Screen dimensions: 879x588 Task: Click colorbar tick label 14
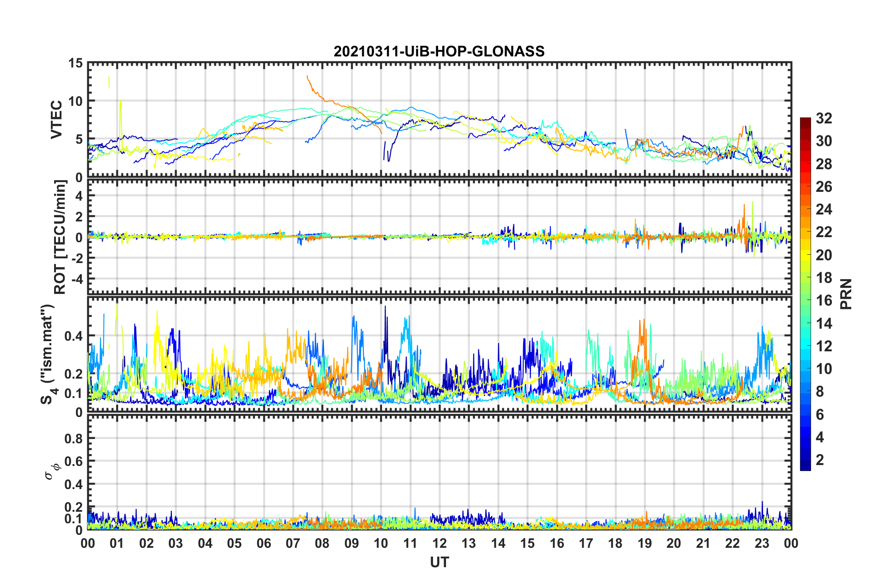tap(824, 324)
